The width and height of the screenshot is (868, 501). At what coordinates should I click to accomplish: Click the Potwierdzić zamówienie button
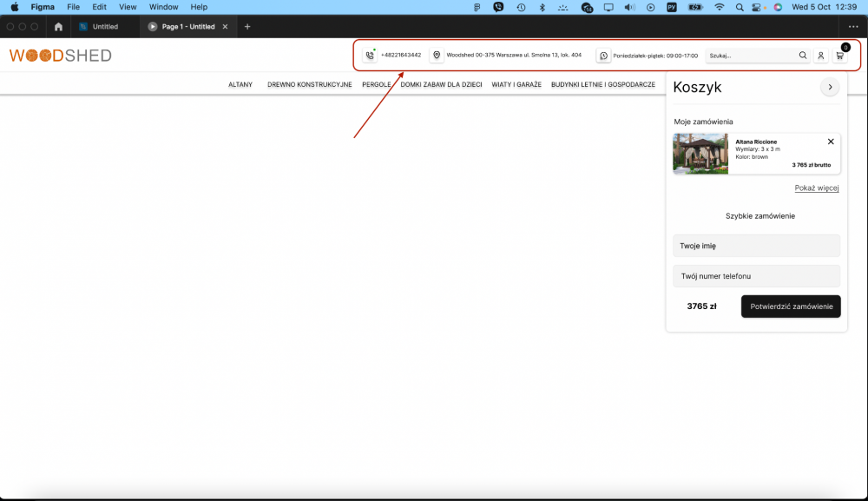click(790, 307)
